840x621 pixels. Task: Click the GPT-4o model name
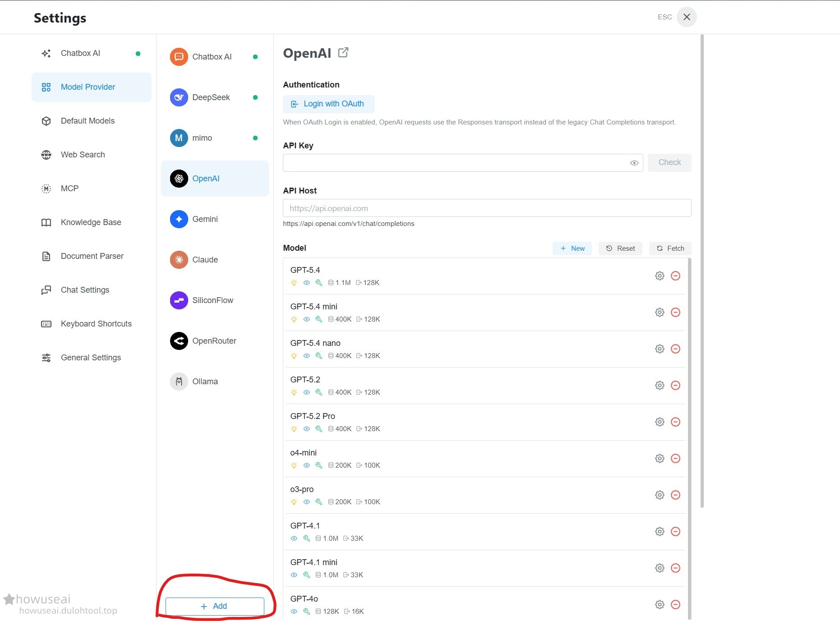304,599
